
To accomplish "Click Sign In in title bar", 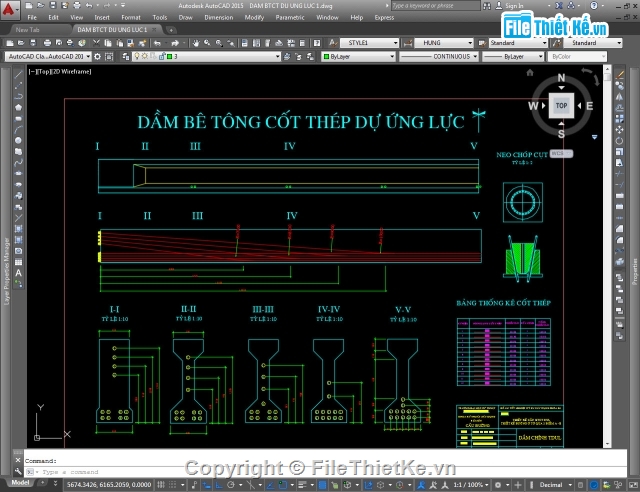I will (x=514, y=6).
